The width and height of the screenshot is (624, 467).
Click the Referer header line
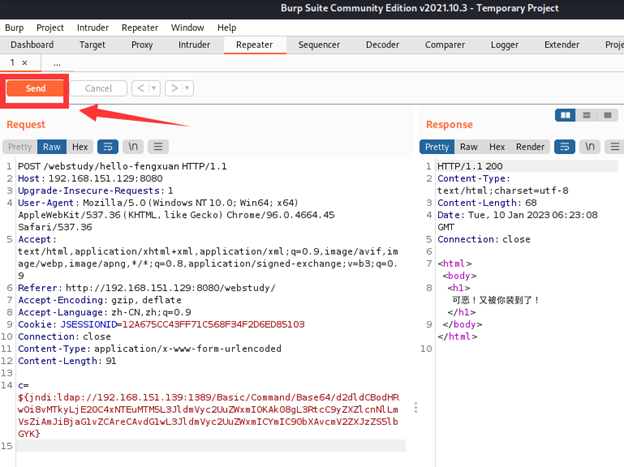tap(146, 288)
